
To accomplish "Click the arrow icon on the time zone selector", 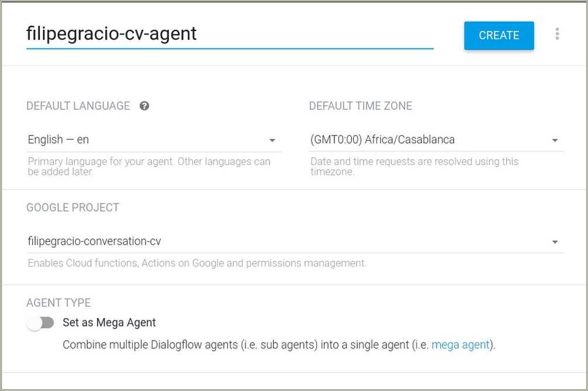I will point(555,140).
